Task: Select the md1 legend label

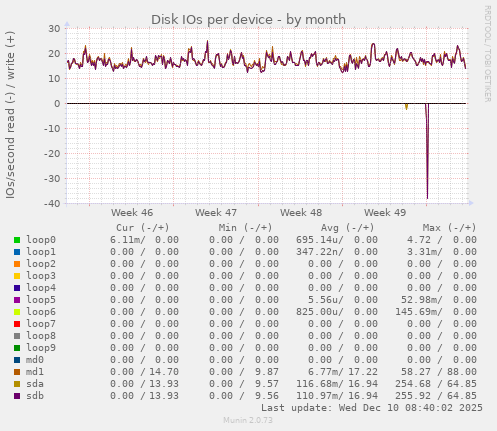Action: pyautogui.click(x=35, y=372)
